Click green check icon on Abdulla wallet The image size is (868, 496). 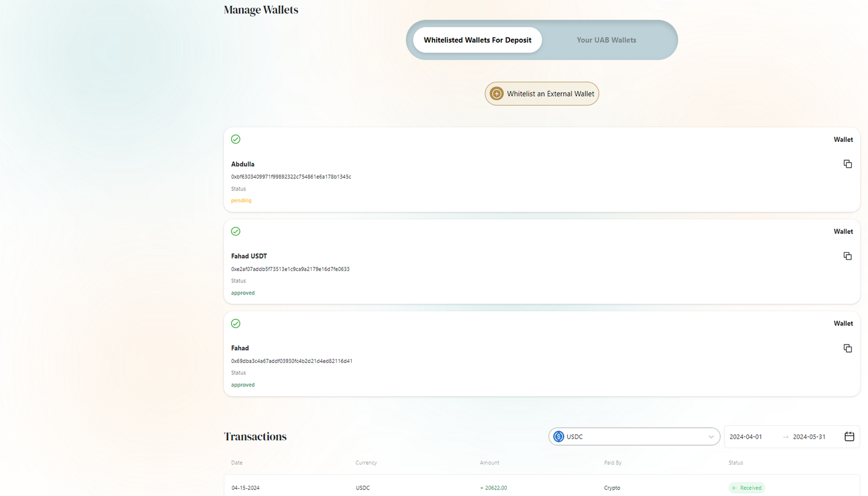(235, 139)
